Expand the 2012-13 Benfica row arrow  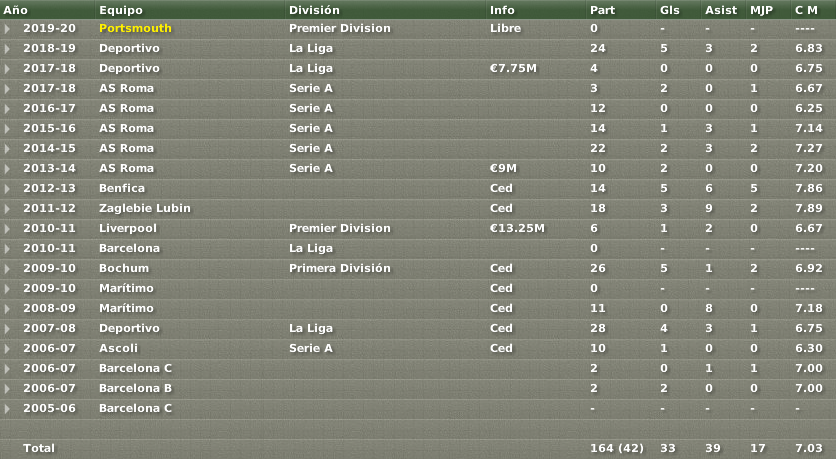coord(7,189)
